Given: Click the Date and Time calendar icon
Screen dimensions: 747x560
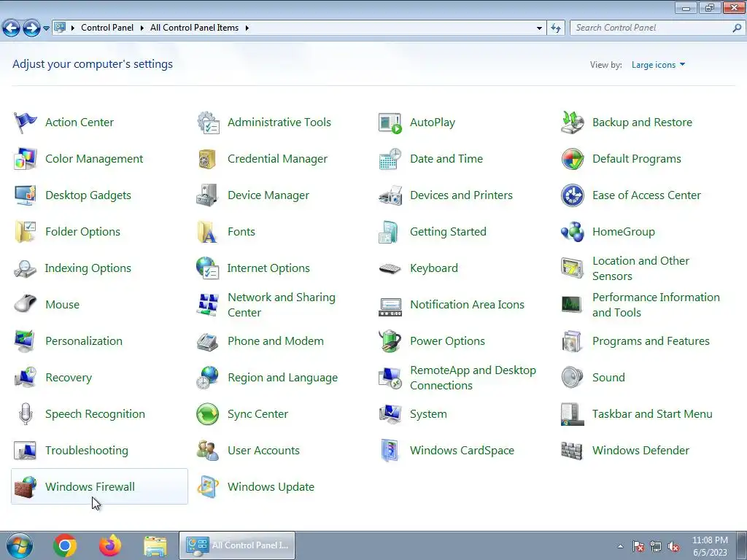Looking at the screenshot, I should [390, 159].
